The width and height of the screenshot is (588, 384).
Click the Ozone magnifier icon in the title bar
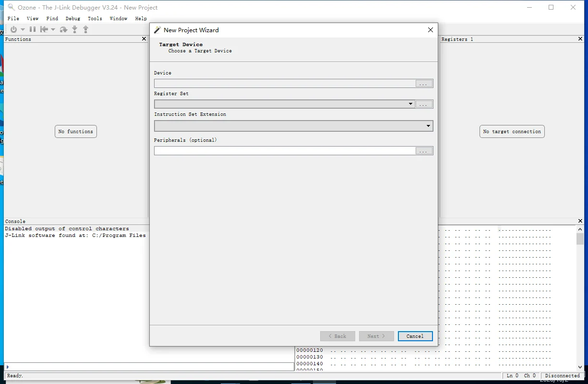[12, 7]
